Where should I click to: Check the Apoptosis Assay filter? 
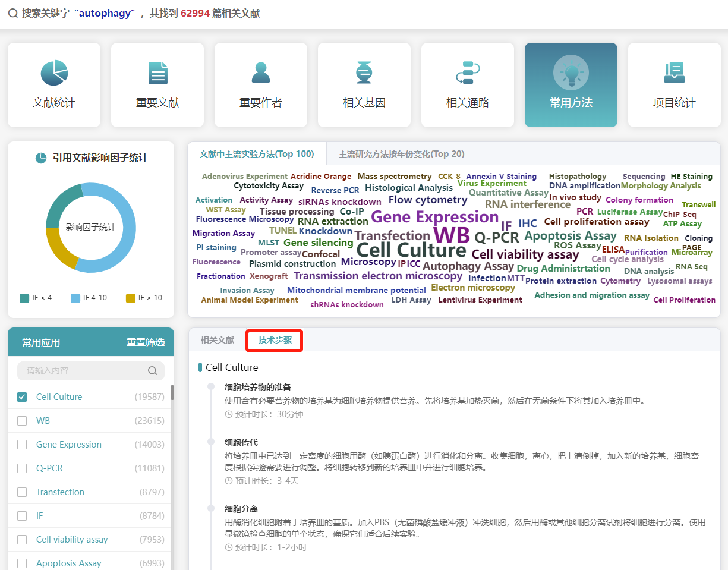tap(22, 563)
